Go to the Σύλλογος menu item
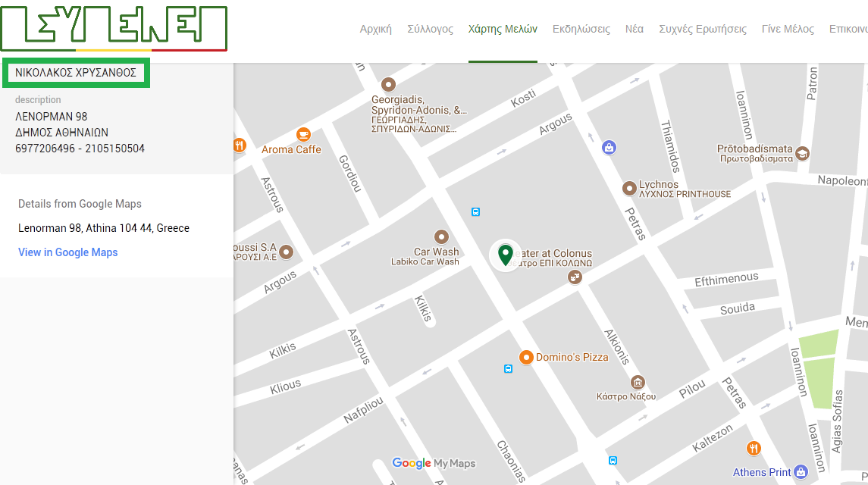 coord(430,29)
